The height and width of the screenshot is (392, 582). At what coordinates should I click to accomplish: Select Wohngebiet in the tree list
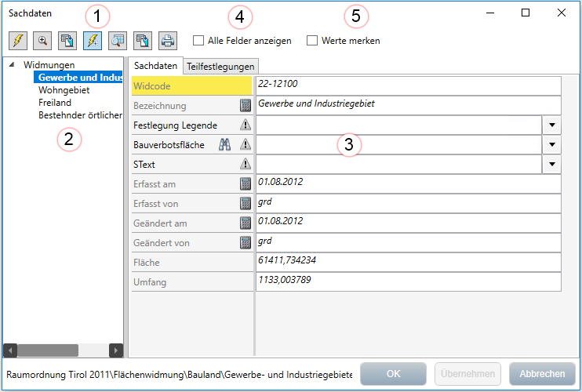[x=64, y=90]
